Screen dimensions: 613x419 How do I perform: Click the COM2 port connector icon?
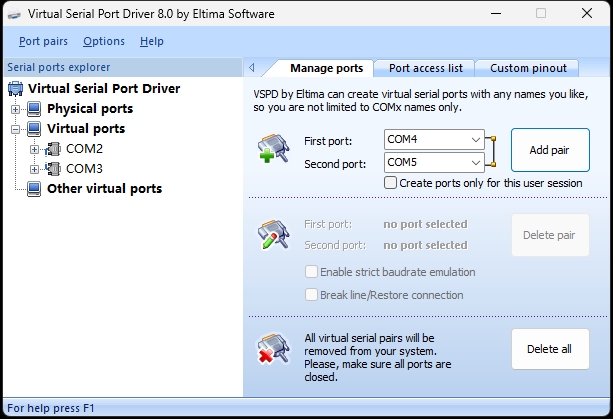[x=53, y=149]
